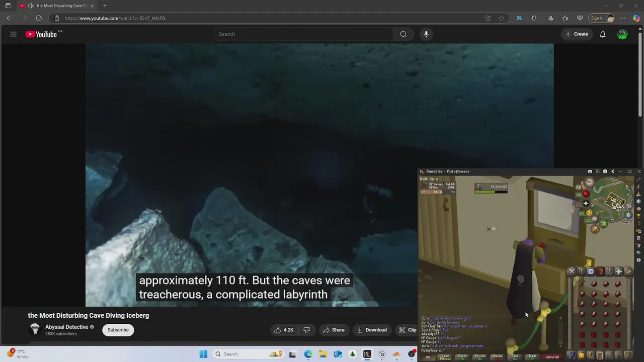This screenshot has width=644, height=362.
Task: Open the Edge favorites list
Action: tap(565, 18)
